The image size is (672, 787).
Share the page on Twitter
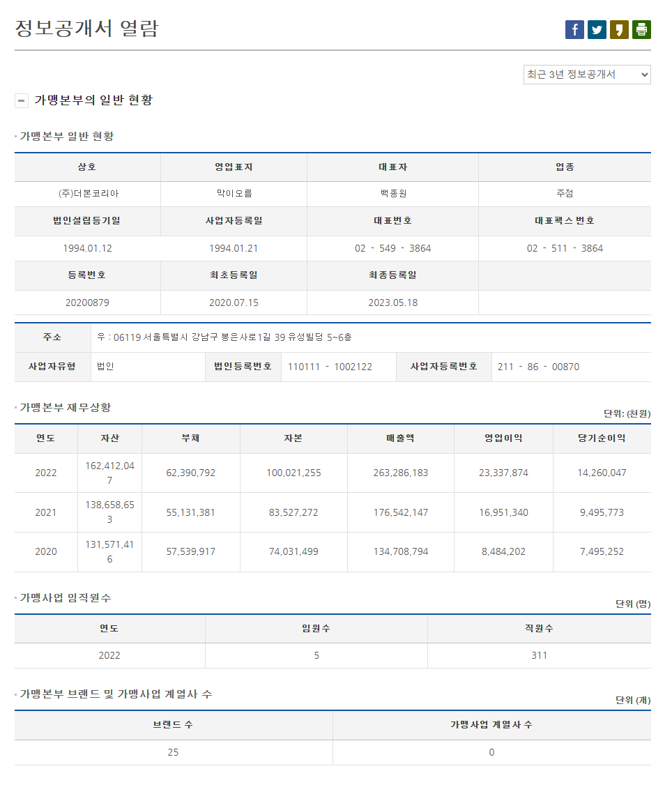[x=596, y=29]
